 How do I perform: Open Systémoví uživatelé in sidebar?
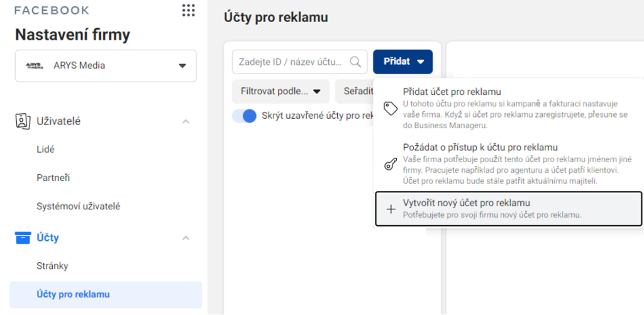tap(79, 207)
